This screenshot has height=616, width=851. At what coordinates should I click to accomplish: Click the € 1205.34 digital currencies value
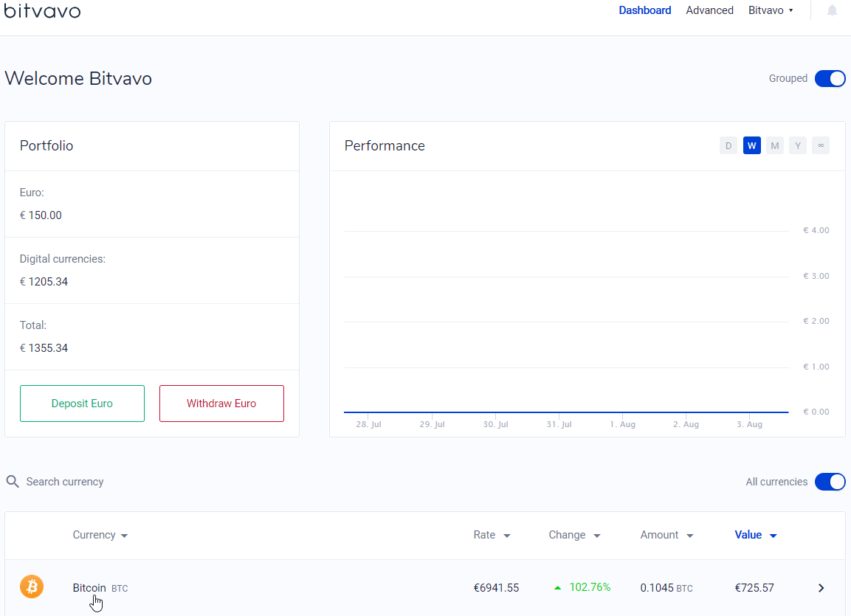point(44,281)
